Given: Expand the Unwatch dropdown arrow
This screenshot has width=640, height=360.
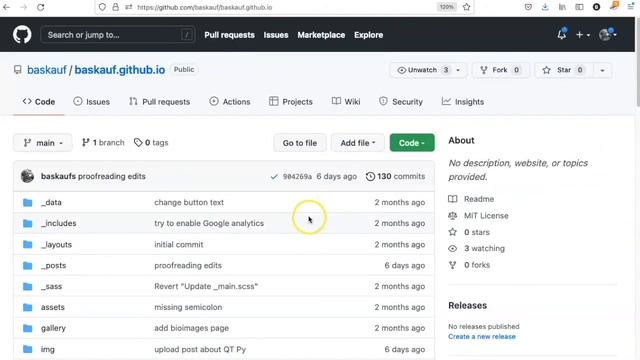Looking at the screenshot, I should (x=458, y=70).
